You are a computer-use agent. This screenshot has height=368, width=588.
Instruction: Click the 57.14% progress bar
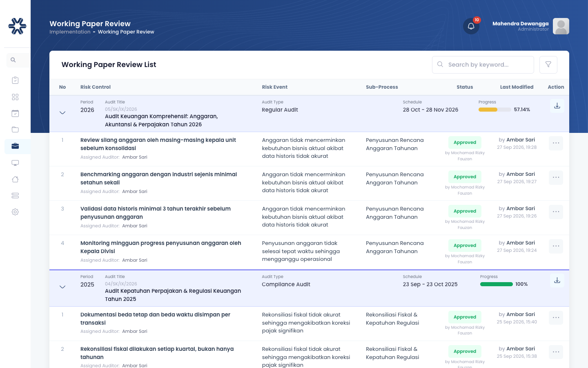[494, 110]
